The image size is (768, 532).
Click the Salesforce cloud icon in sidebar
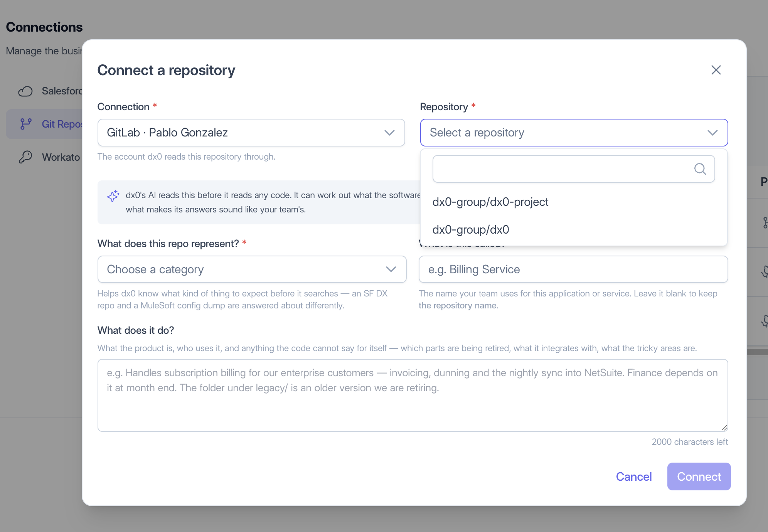click(25, 91)
